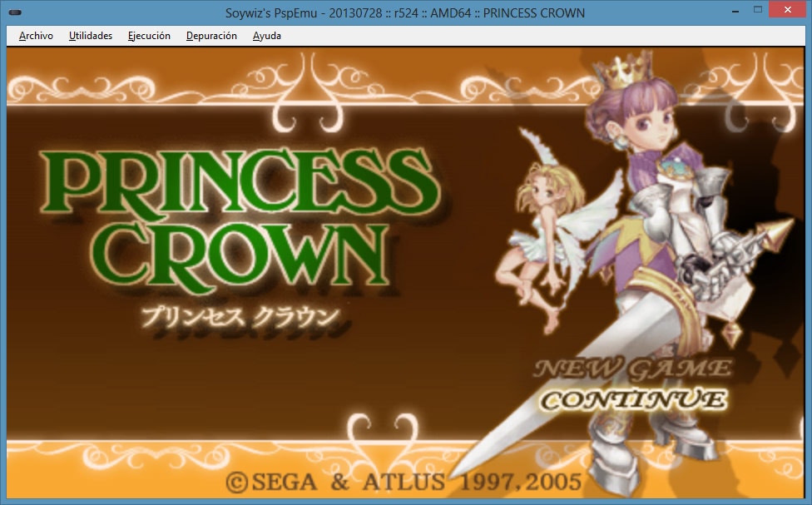
Task: Click the window title bar text
Action: pyautogui.click(x=405, y=12)
